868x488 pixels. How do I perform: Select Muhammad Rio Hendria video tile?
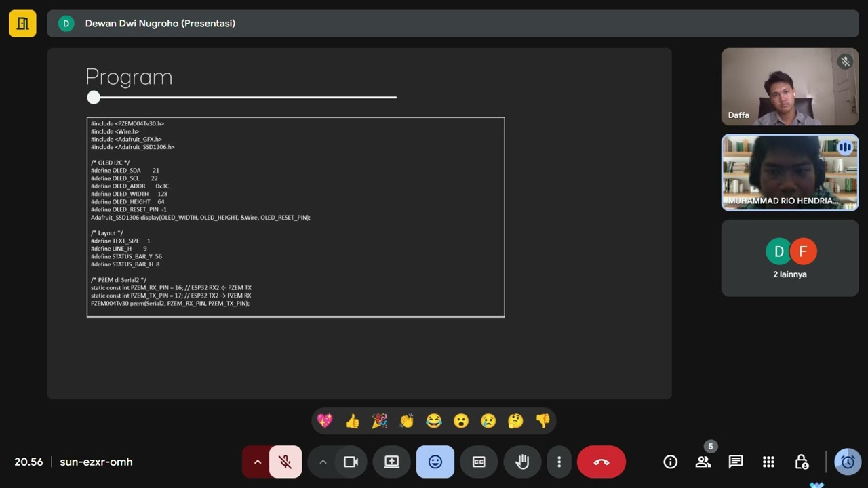point(790,172)
